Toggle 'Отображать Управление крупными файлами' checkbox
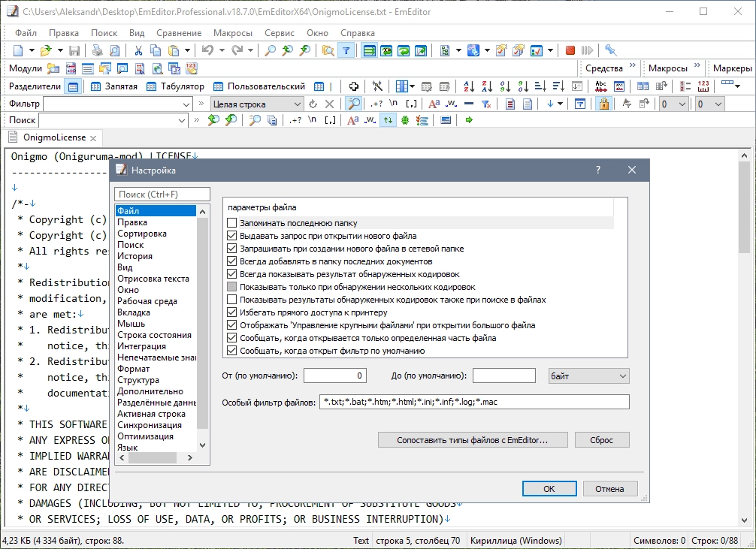Image resolution: width=756 pixels, height=549 pixels. [232, 325]
